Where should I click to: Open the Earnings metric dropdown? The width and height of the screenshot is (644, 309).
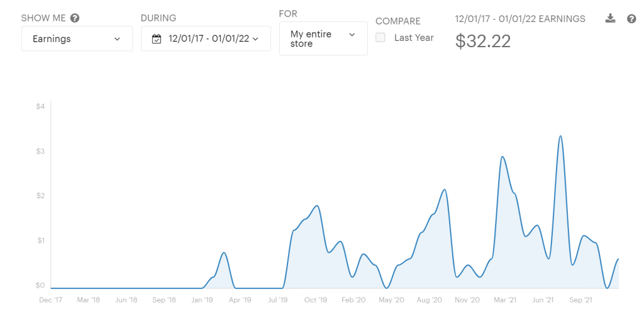click(77, 39)
